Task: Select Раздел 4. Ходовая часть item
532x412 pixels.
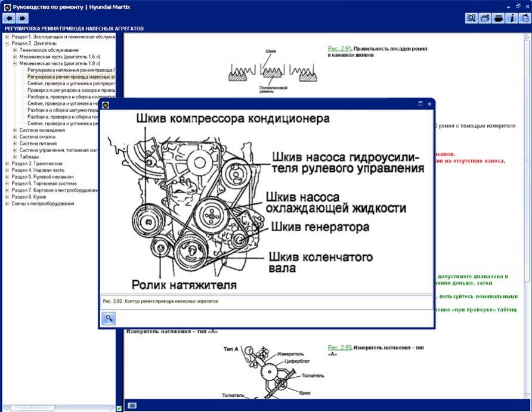Action: 38,170
